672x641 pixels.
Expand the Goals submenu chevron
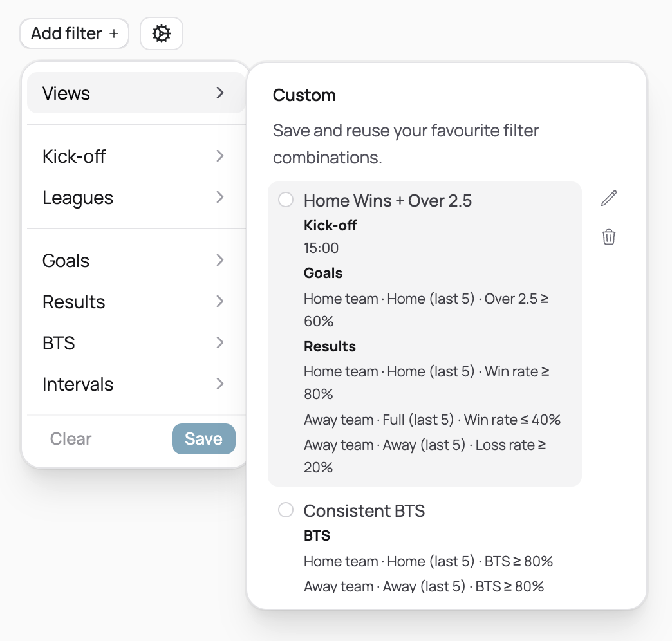pyautogui.click(x=220, y=260)
